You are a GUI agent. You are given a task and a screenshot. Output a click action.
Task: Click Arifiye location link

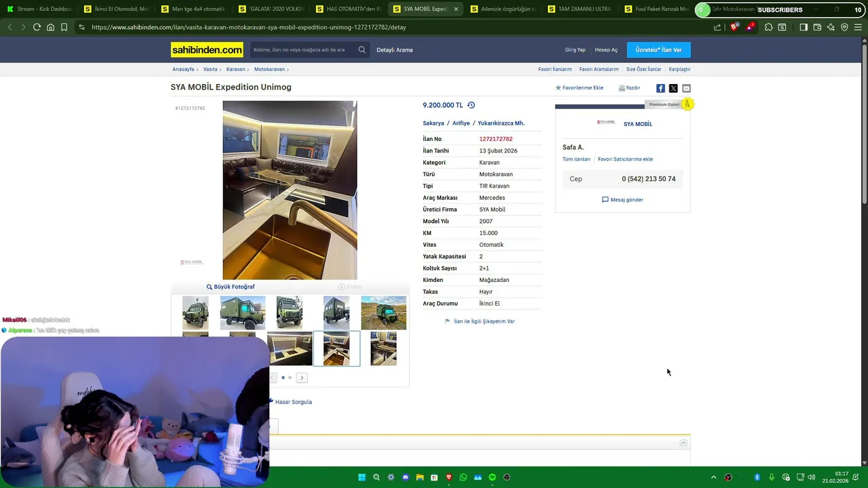(x=461, y=123)
